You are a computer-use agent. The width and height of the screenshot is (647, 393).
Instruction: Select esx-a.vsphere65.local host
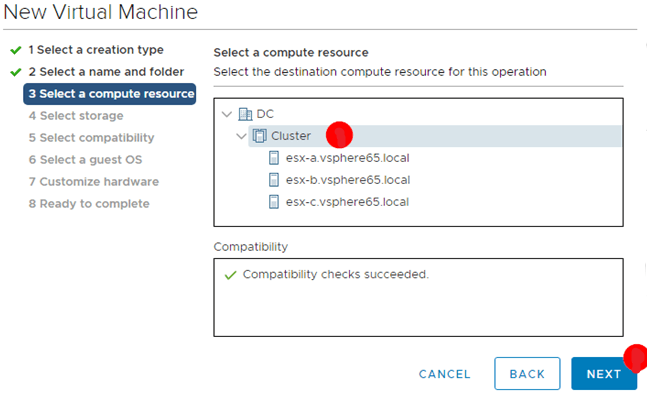347,158
